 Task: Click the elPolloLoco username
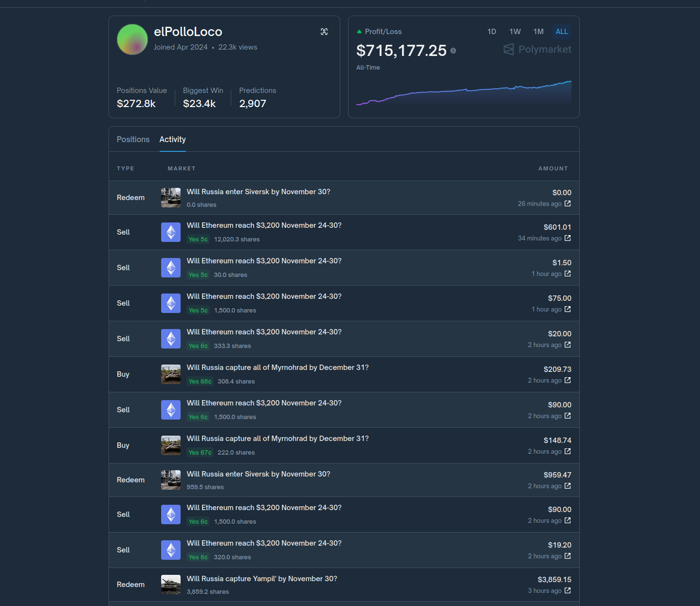tap(188, 32)
